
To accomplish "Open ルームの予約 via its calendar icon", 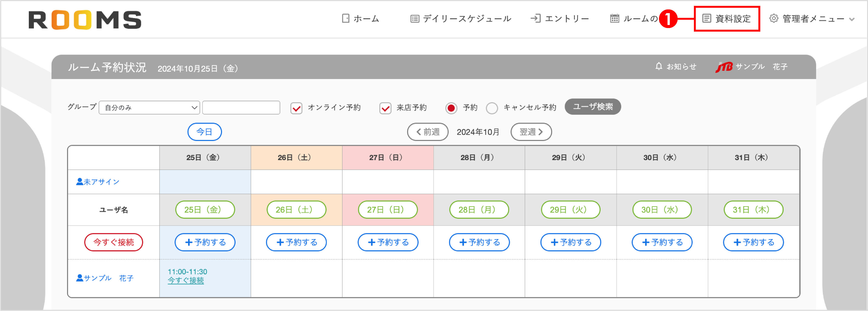I will pyautogui.click(x=615, y=19).
